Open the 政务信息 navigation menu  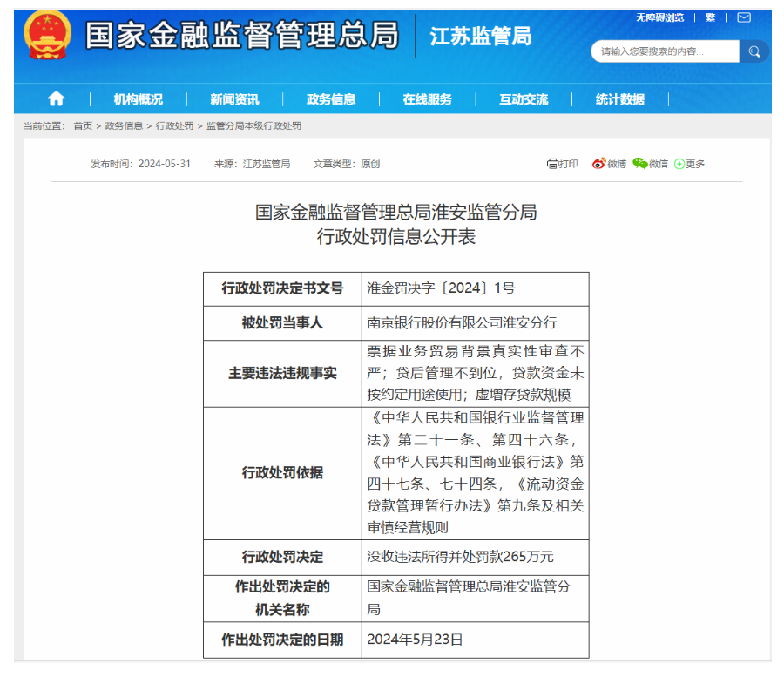tap(331, 99)
